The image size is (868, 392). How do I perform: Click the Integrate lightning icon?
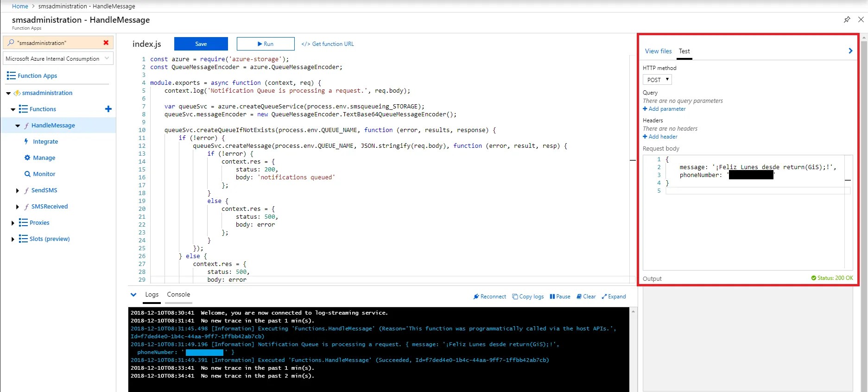pos(26,141)
